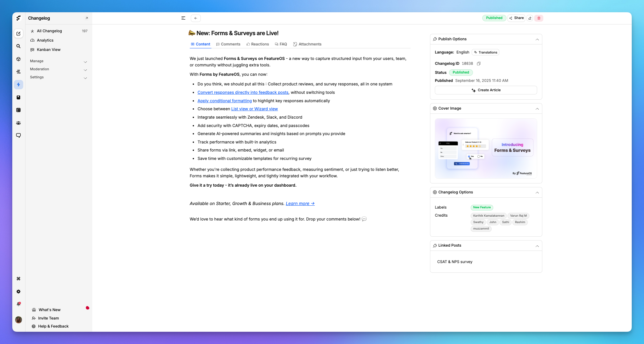The width and height of the screenshot is (644, 344).
Task: Select the knowledge base book icon
Action: (x=18, y=97)
